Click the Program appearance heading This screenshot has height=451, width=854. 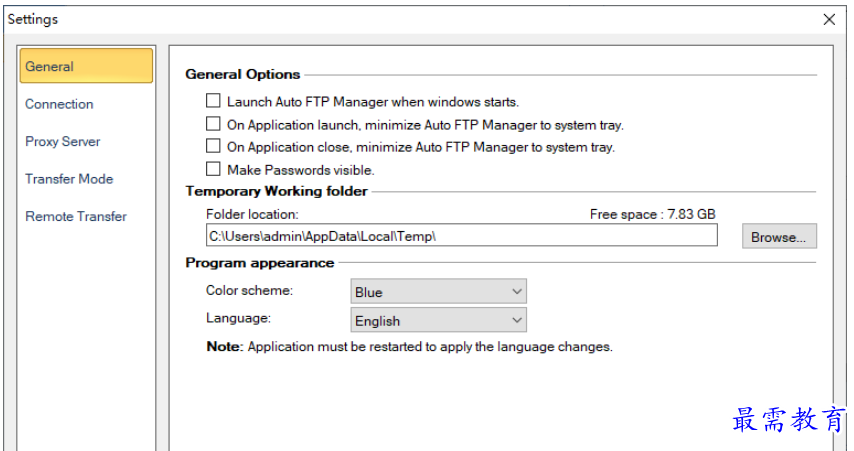[x=259, y=263]
